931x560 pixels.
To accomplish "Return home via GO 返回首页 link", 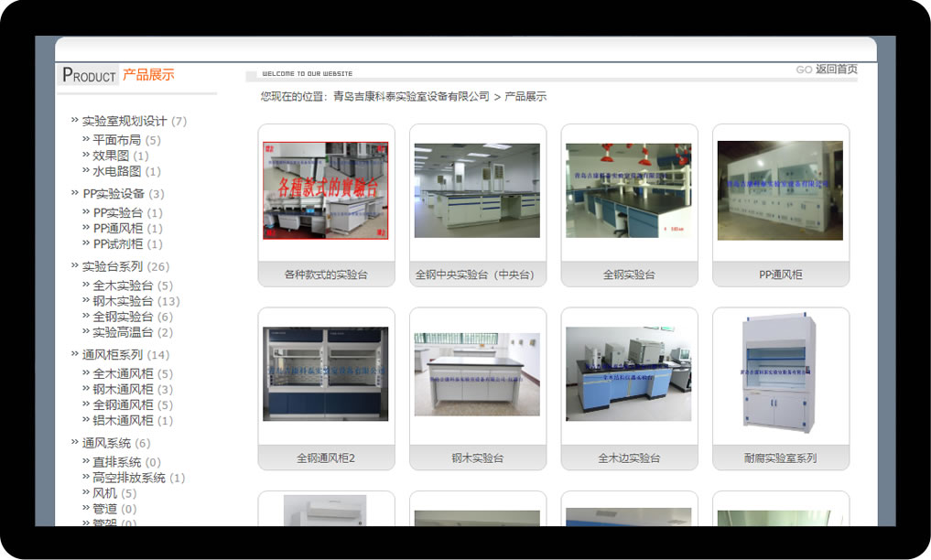I will (827, 70).
